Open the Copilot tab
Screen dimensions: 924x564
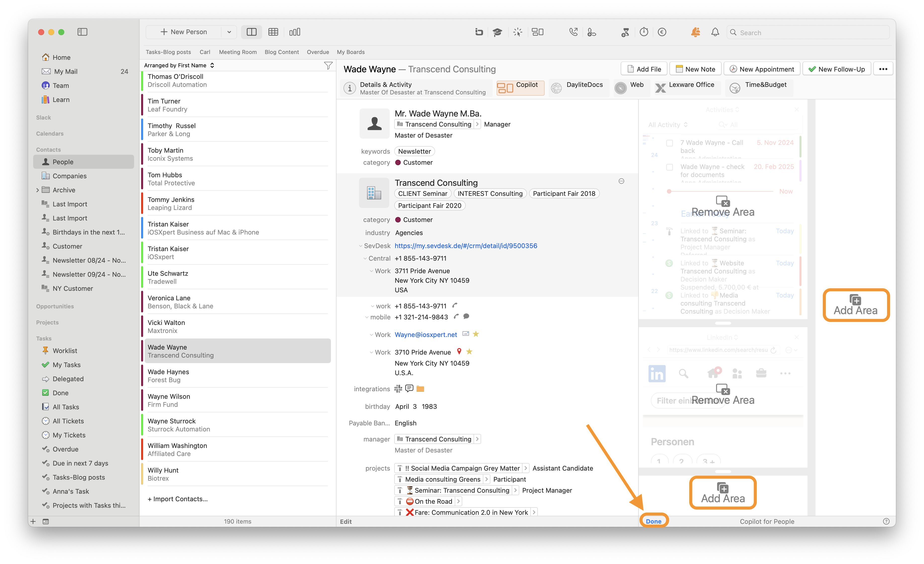click(521, 88)
